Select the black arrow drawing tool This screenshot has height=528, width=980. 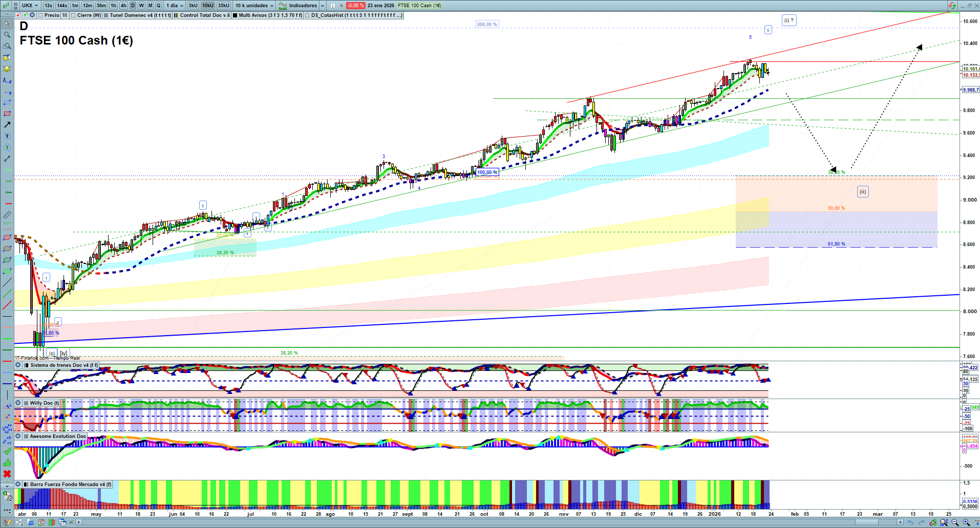coord(7,125)
